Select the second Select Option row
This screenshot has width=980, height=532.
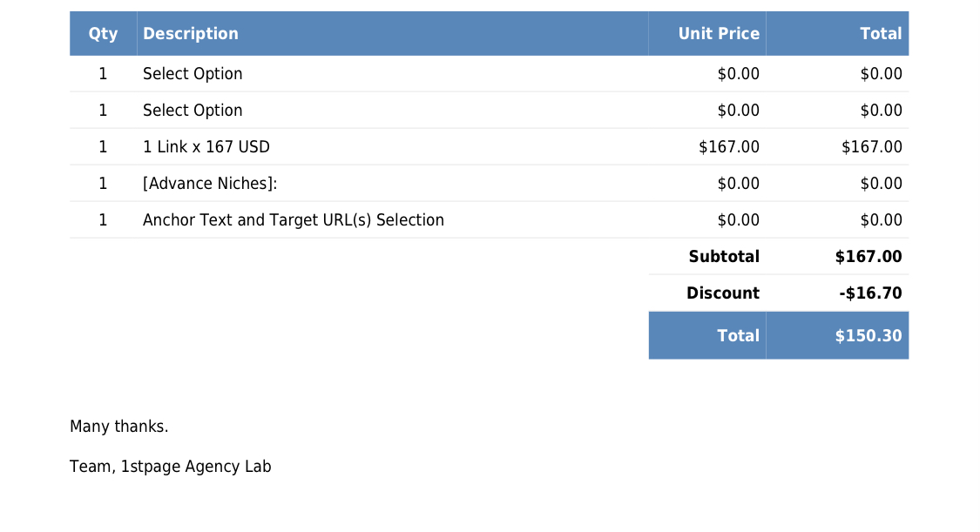point(490,111)
